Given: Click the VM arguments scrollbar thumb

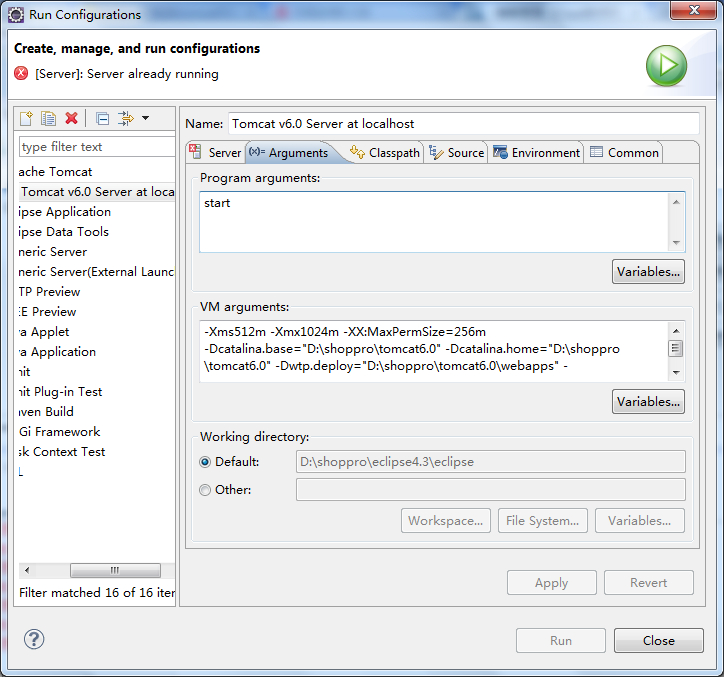Looking at the screenshot, I should [x=676, y=349].
